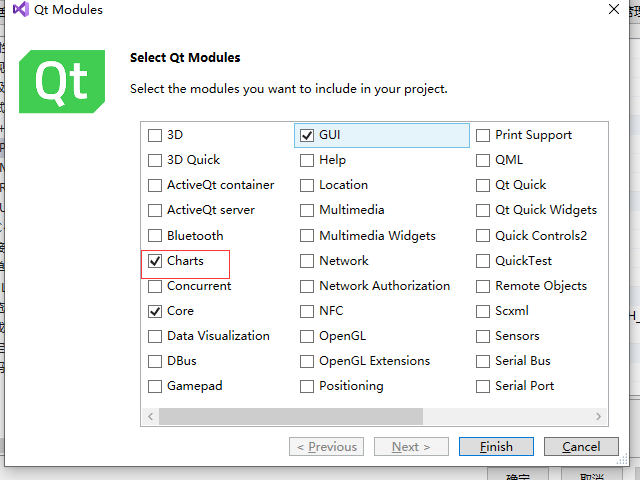640x480 pixels.
Task: Select the Bluetooth module
Action: [155, 236]
